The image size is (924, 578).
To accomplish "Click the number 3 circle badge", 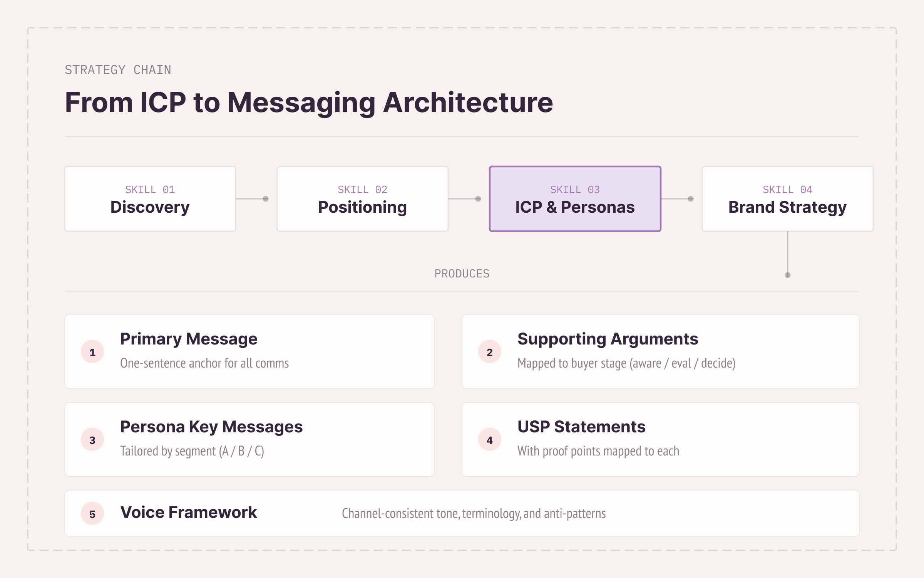I will pyautogui.click(x=92, y=440).
